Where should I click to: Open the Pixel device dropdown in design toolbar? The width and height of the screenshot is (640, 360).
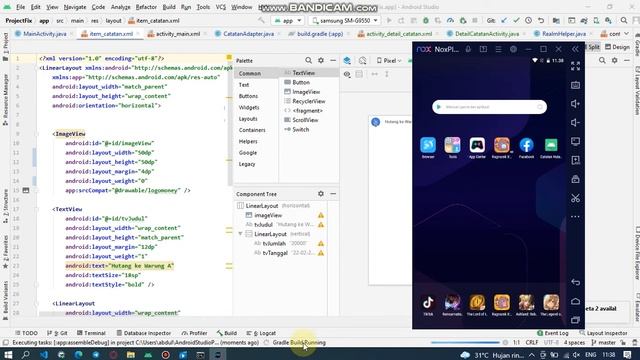(389, 60)
